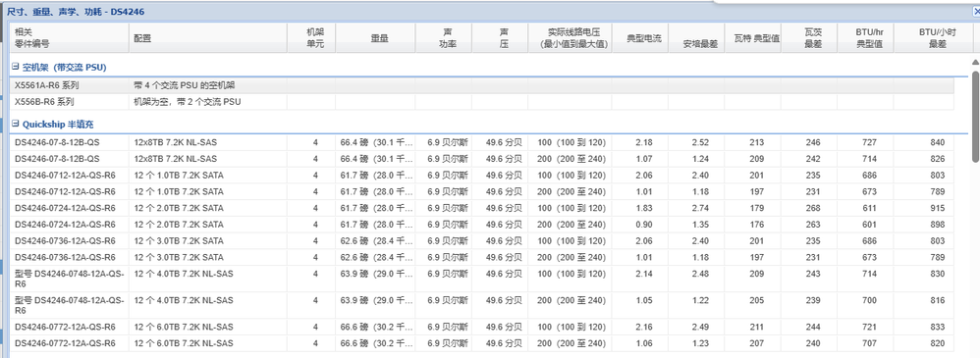This screenshot has width=980, height=358.
Task: Click the typical current value 1.07
Action: coord(644,159)
